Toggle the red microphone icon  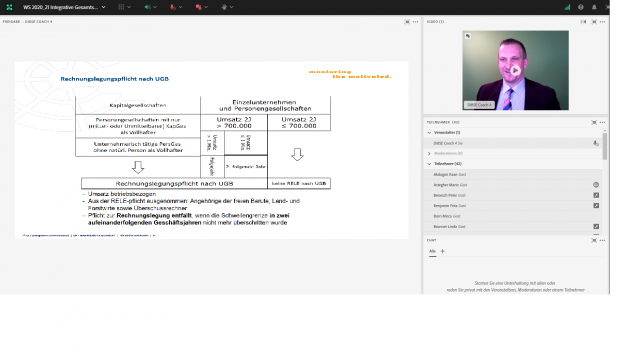click(x=173, y=7)
